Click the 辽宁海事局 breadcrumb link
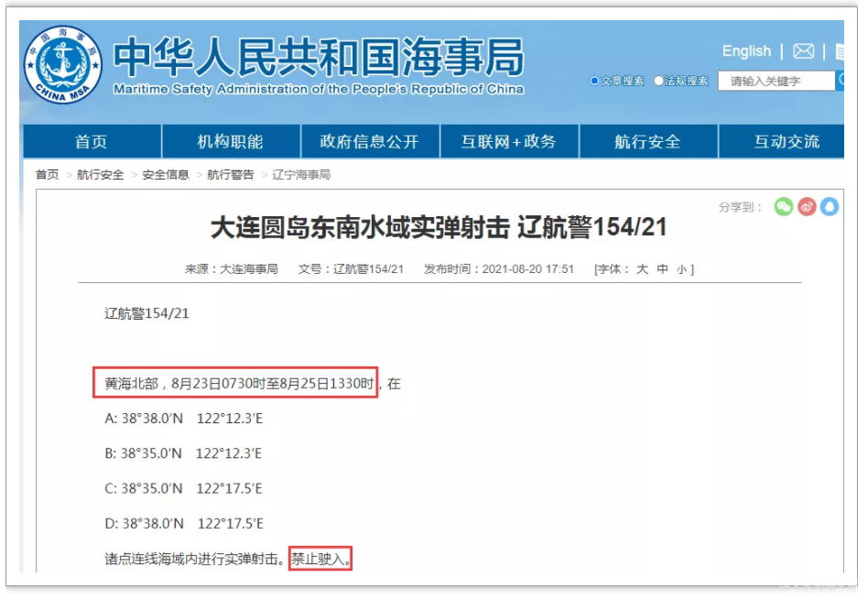The height and width of the screenshot is (600, 868). [301, 175]
